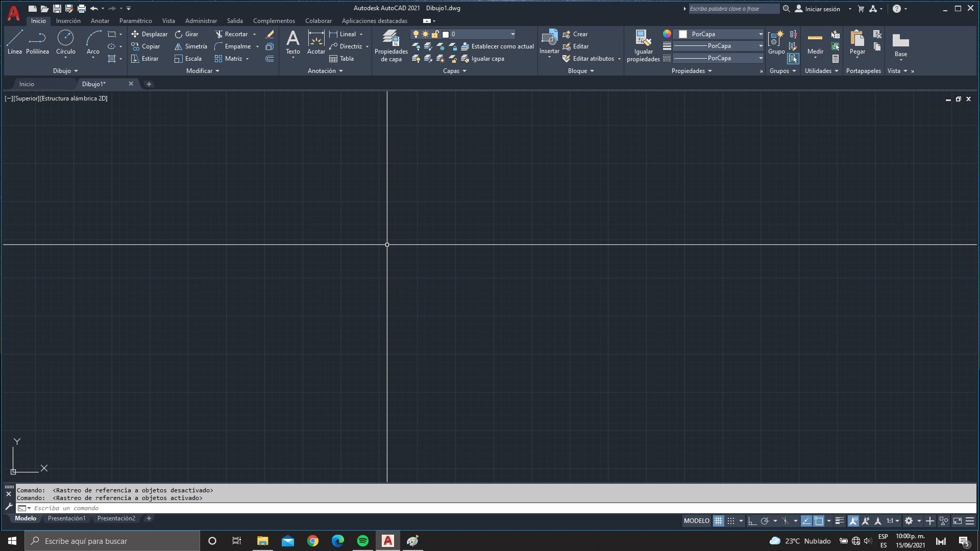Viewport: 980px width, 551px height.
Task: Click the Estirar tool
Action: point(144,59)
